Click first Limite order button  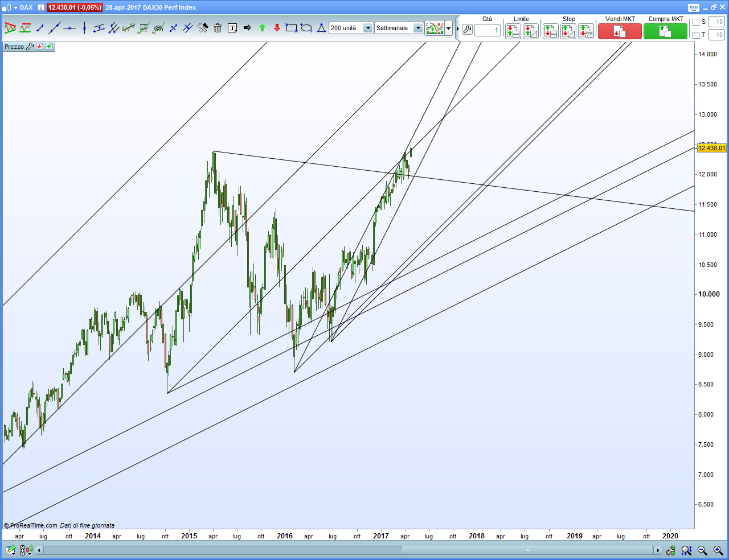point(513,31)
